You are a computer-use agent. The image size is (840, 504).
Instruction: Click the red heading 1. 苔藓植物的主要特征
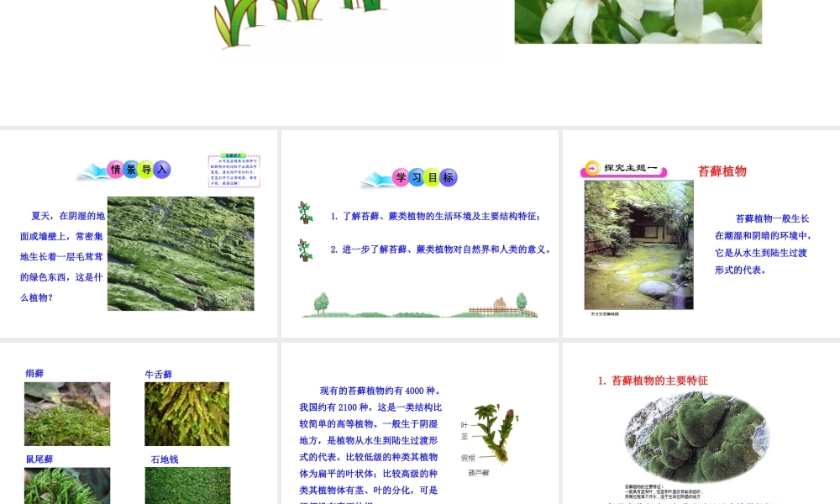tap(653, 381)
